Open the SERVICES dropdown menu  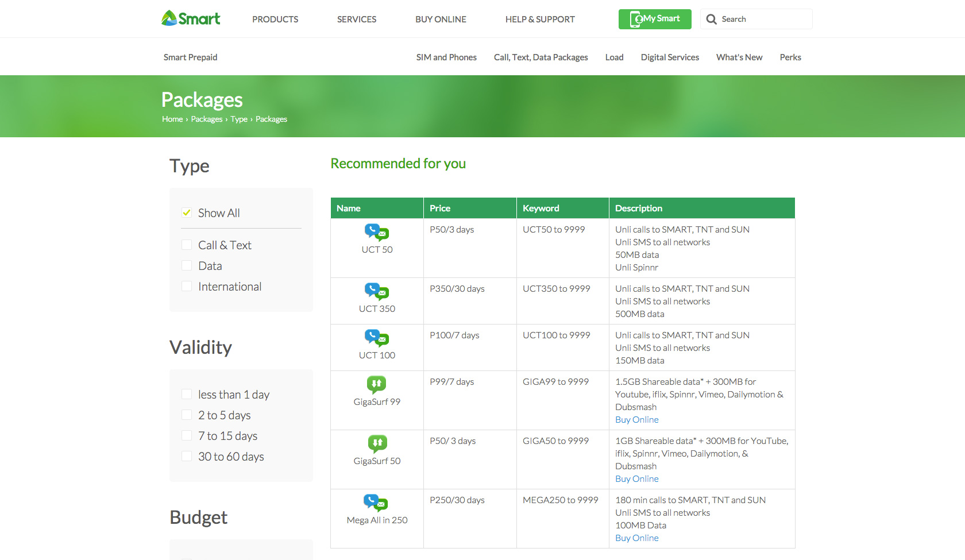click(356, 19)
